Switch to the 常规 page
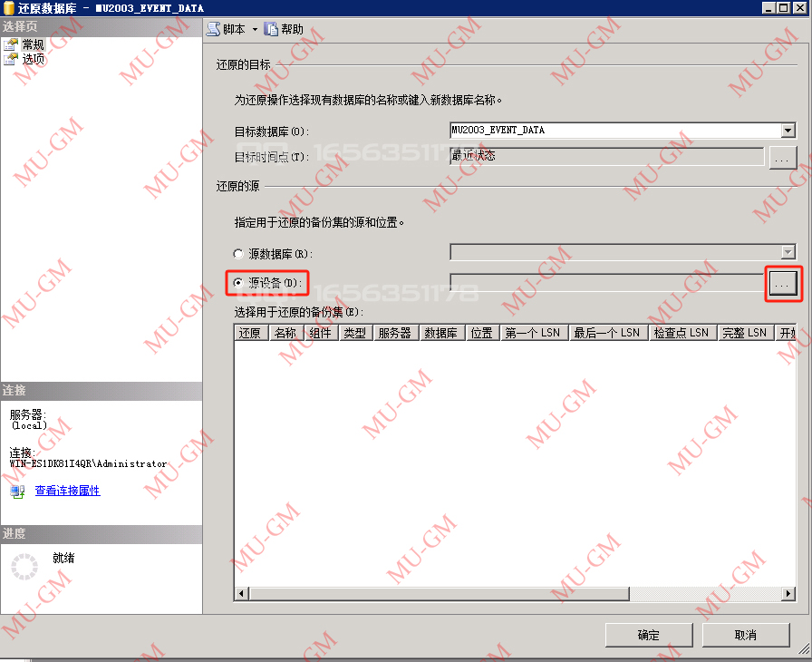Image resolution: width=812 pixels, height=662 pixels. click(x=34, y=44)
